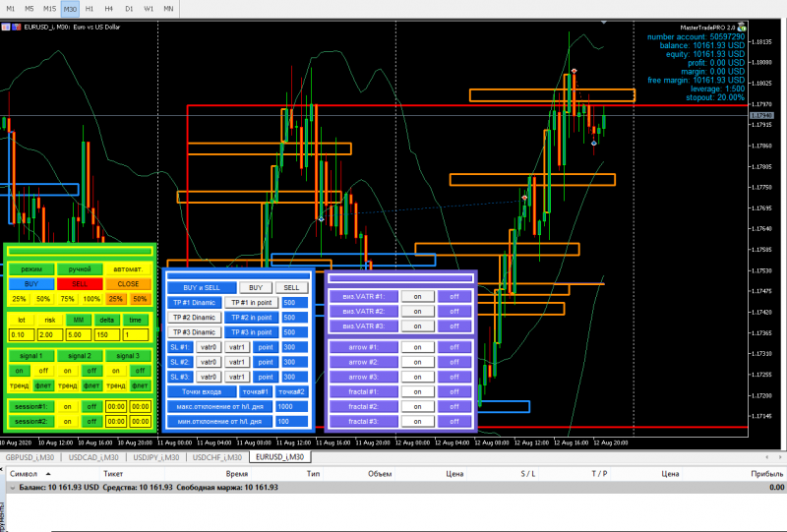The height and width of the screenshot is (532, 787).
Task: Choose автомат. mode in green panel
Action: click(128, 269)
